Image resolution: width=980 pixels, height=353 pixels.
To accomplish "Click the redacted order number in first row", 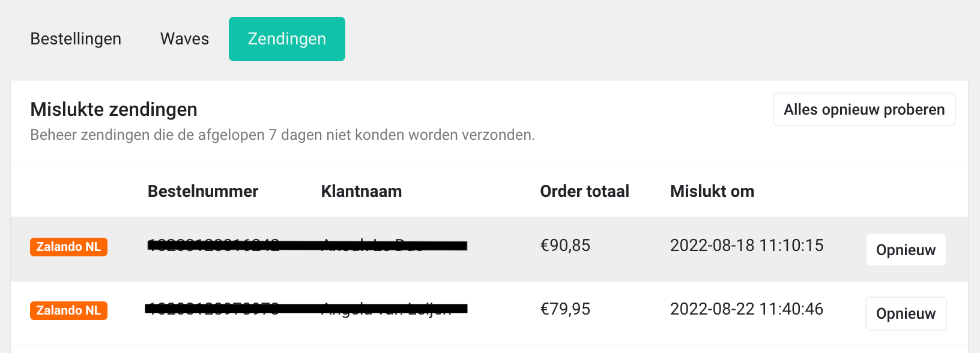I will click(213, 246).
